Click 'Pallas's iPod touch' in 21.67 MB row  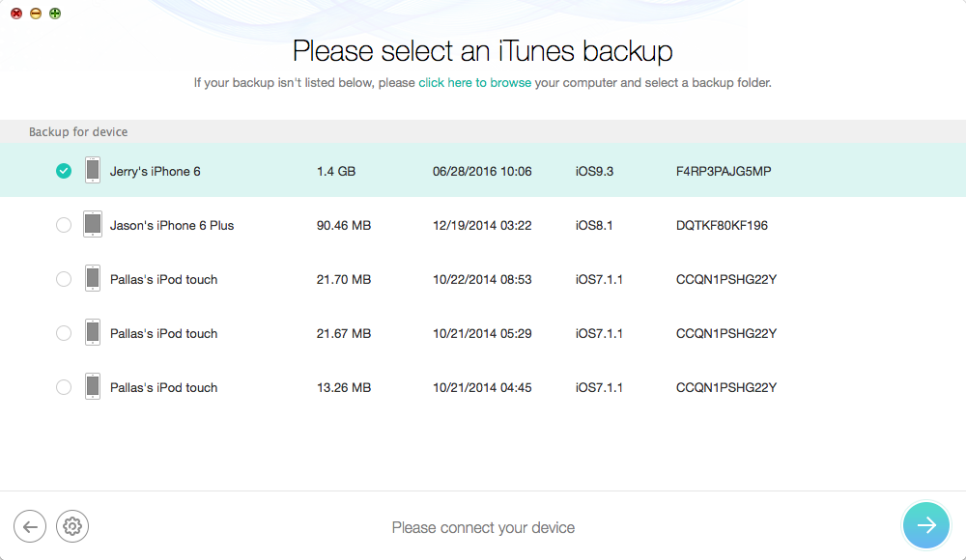point(164,334)
